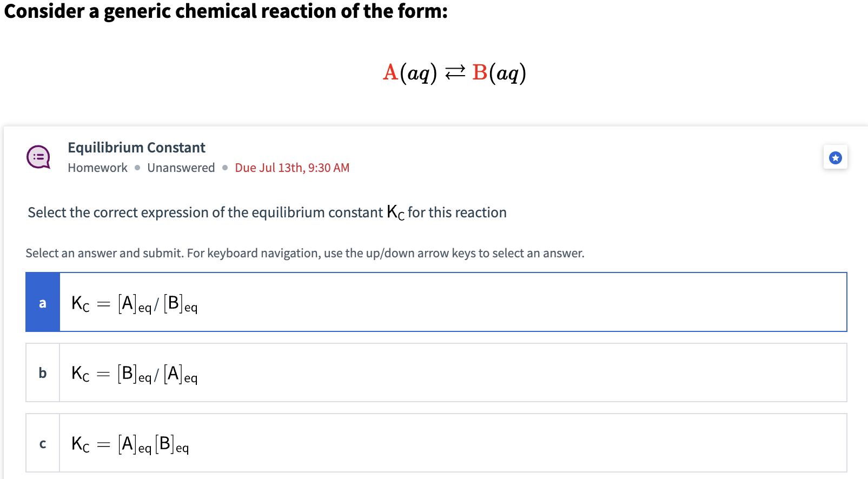Click the A(aq) ⇌ B(aq) reaction equation
Image resolution: width=868 pixels, height=479 pixels.
(x=454, y=72)
